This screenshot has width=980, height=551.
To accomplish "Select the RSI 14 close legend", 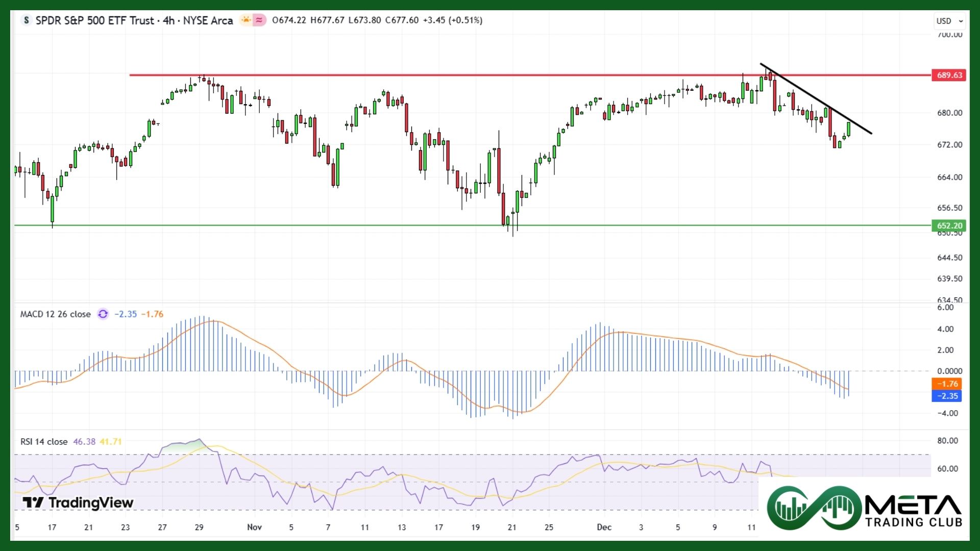I will point(44,442).
